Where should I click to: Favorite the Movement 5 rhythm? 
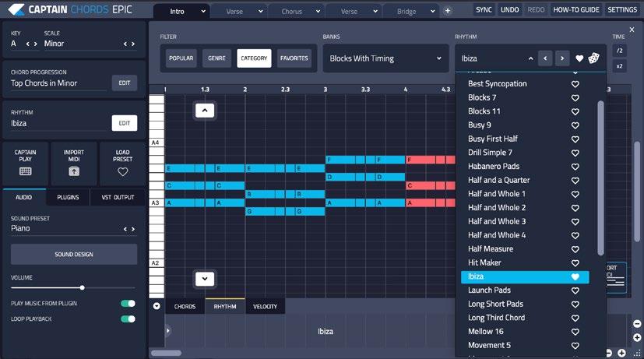tap(575, 346)
